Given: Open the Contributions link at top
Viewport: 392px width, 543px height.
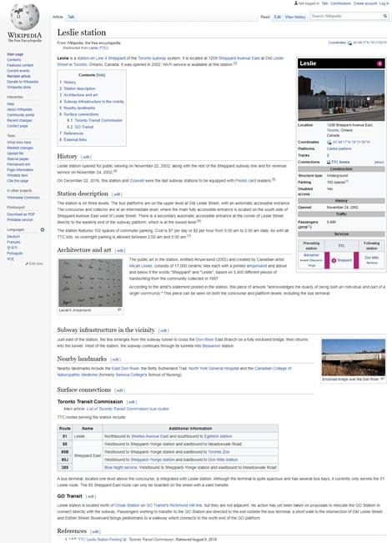Looking at the screenshot, I should (340, 3).
